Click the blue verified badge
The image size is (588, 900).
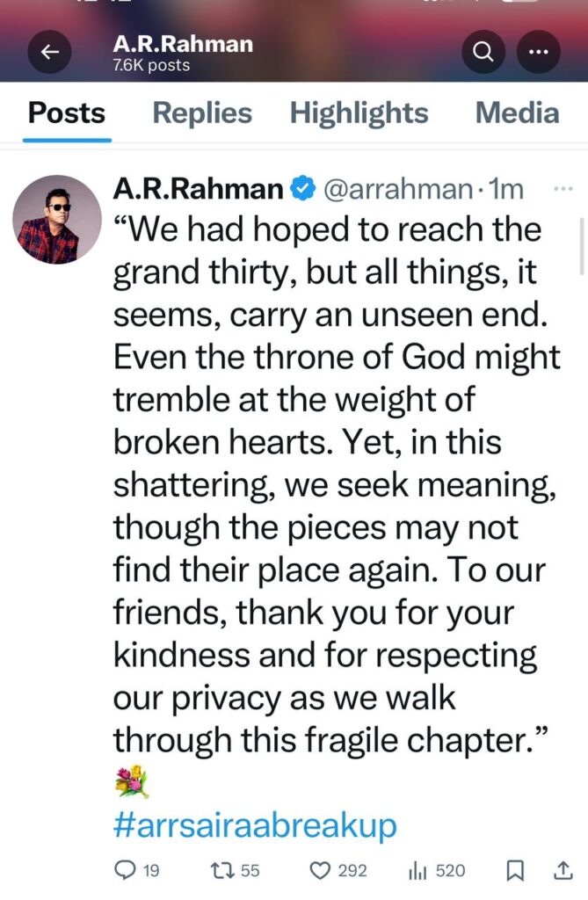point(302,188)
